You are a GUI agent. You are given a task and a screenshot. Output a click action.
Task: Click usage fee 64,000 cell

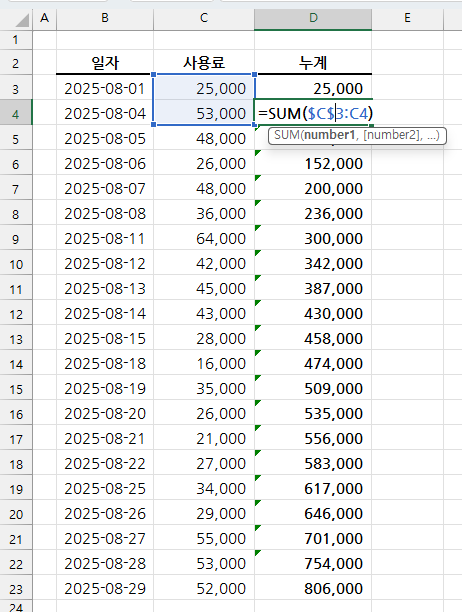(204, 238)
